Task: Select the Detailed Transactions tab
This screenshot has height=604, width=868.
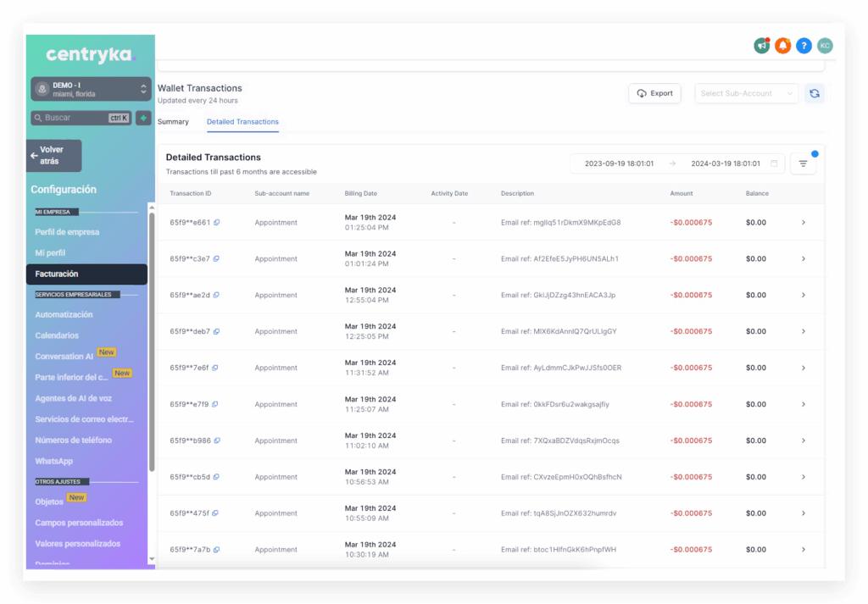Action: 242,122
